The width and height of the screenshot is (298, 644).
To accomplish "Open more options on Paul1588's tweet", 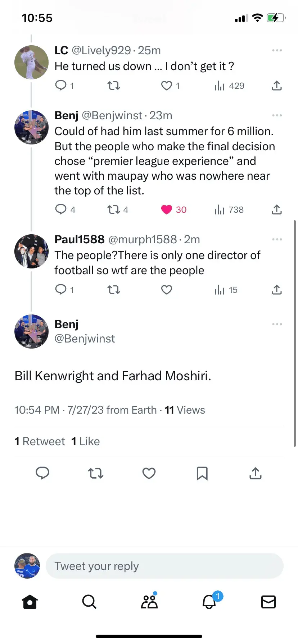I will [x=277, y=239].
